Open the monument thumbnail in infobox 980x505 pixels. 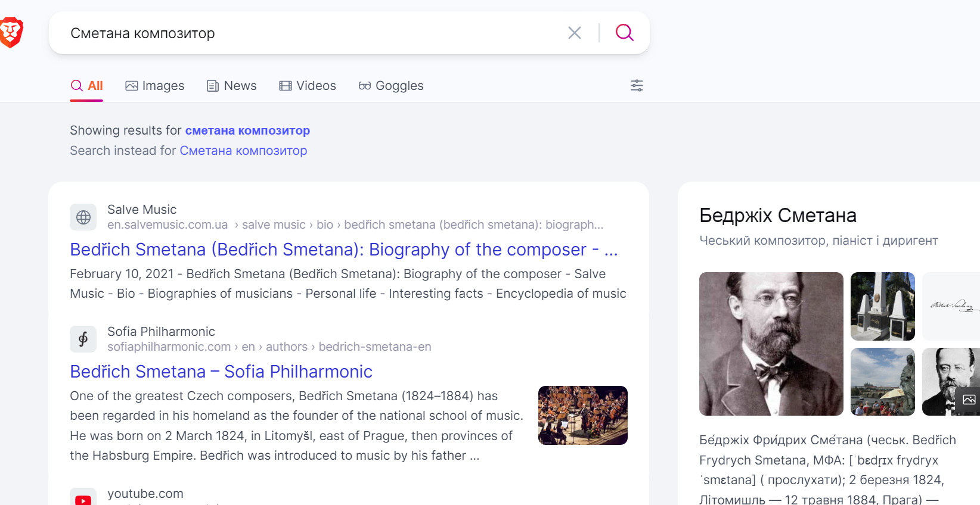(x=882, y=306)
